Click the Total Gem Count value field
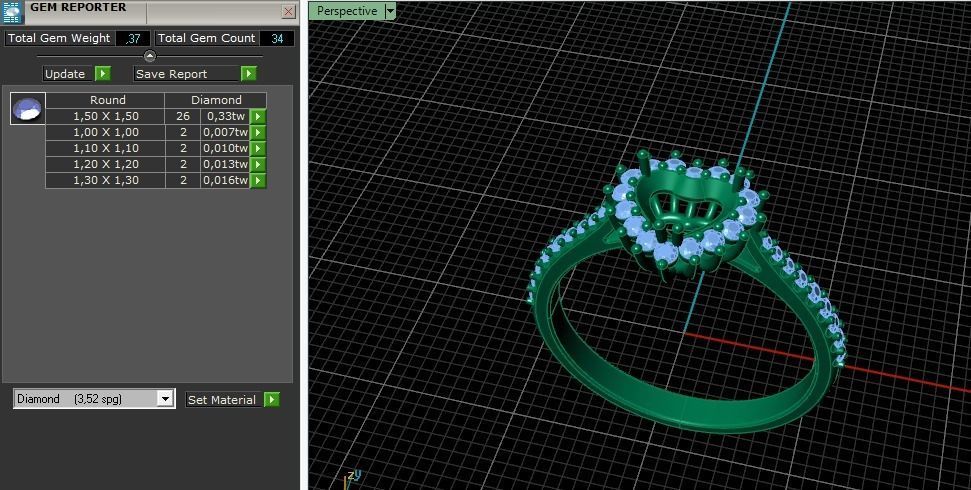 (x=277, y=38)
